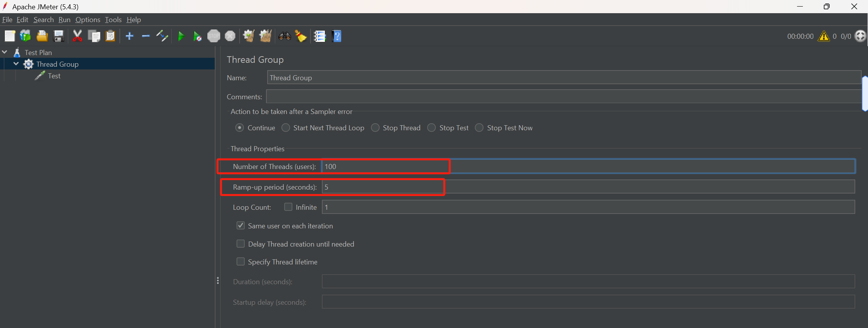Click the 0/0 thread count indicator
Screen dimensions: 868x328
point(846,36)
